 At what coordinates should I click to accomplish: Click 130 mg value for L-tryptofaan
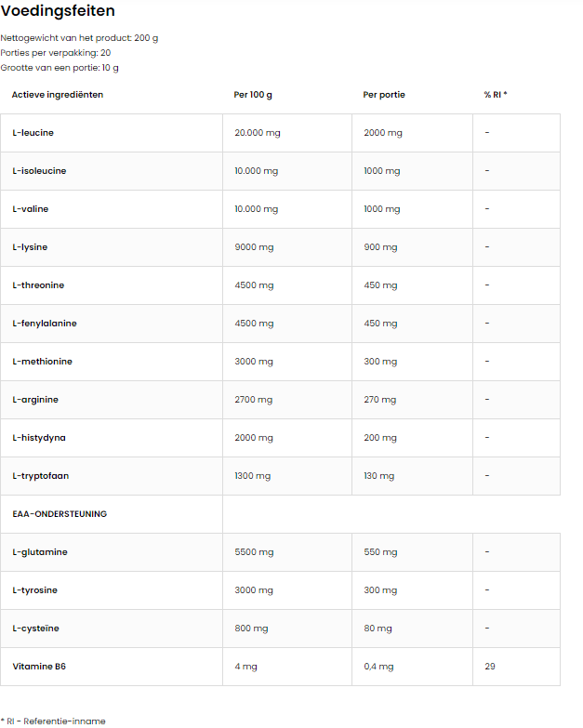379,476
